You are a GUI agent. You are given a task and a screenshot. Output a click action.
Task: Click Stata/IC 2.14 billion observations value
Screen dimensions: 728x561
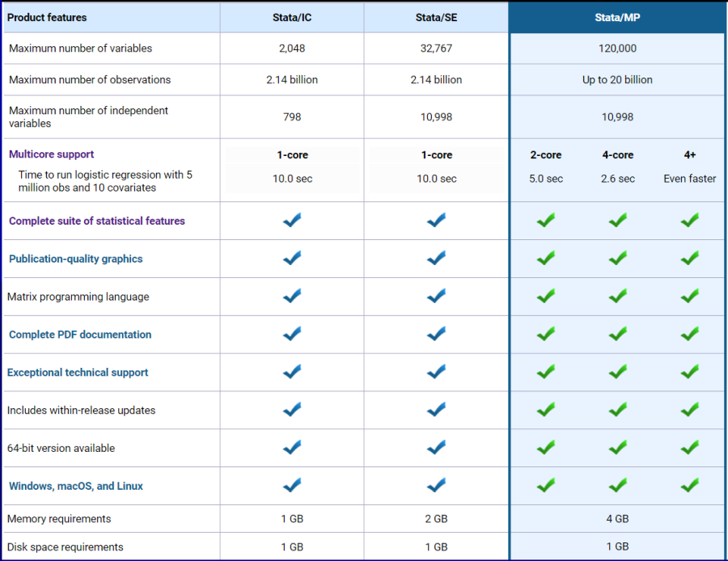[292, 80]
